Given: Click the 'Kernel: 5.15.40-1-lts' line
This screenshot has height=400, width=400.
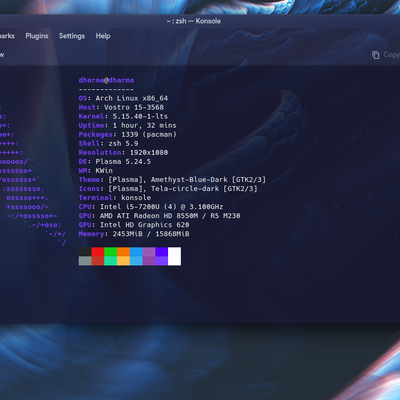Looking at the screenshot, I should (123, 116).
